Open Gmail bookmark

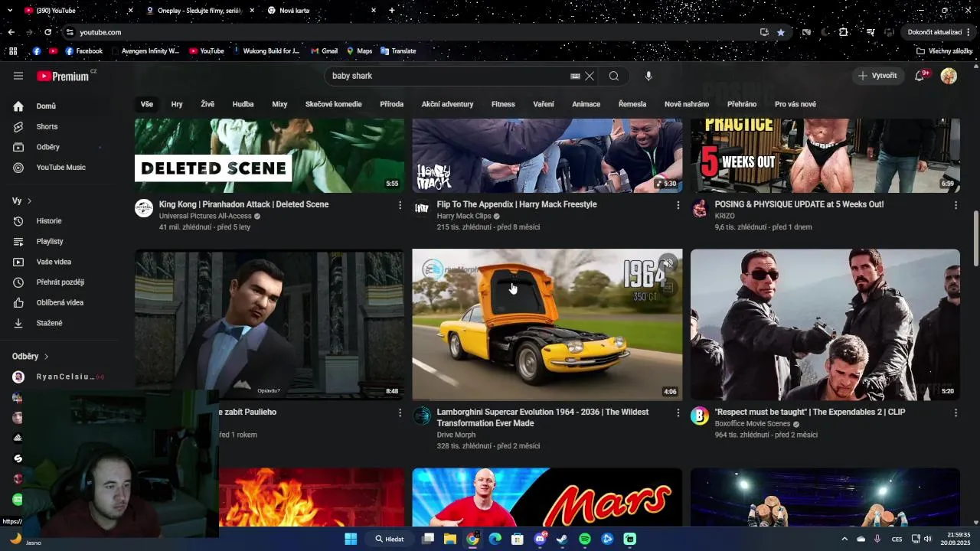click(x=324, y=51)
